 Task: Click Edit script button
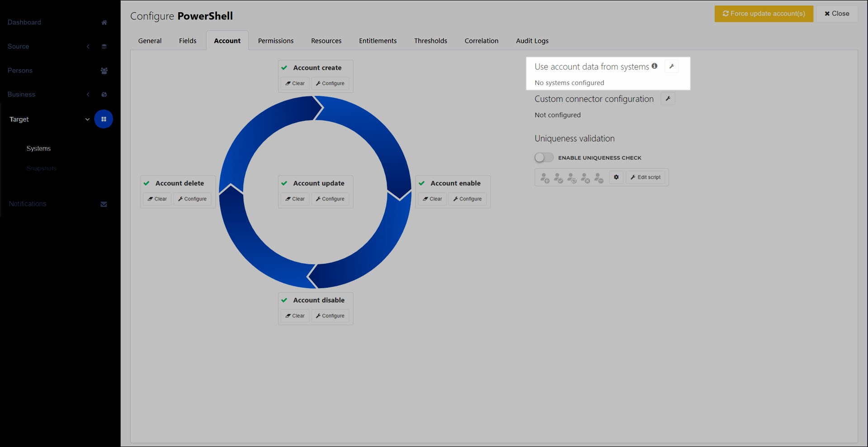pos(646,177)
